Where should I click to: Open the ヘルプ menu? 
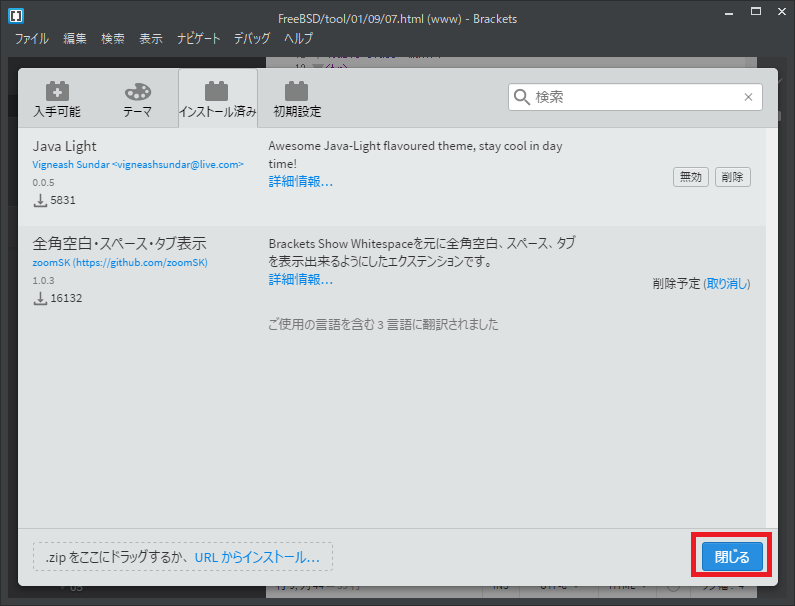point(298,39)
